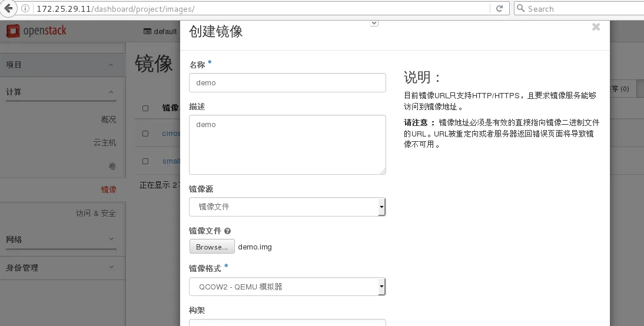Click the 构架 field label

point(197,310)
